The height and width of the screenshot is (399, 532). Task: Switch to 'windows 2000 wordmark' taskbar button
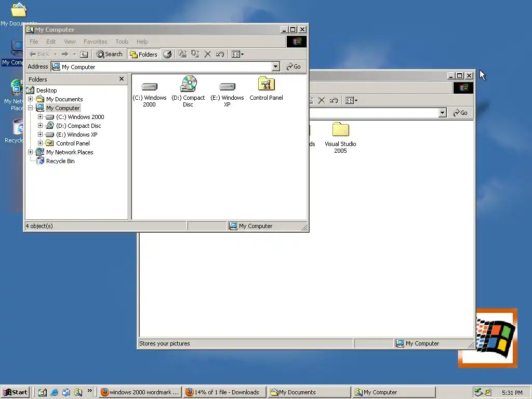click(140, 392)
